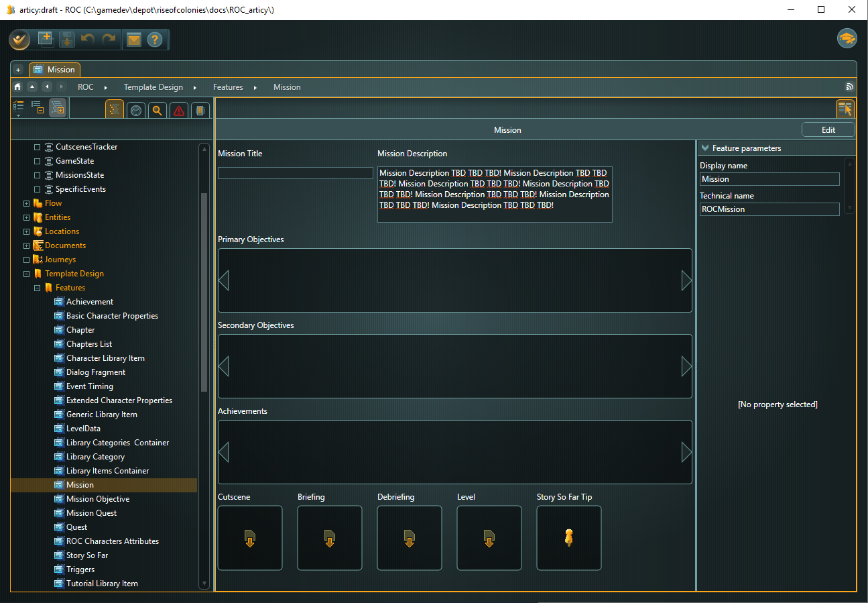Click the home icon in breadcrumb bar
868x603 pixels.
click(17, 87)
